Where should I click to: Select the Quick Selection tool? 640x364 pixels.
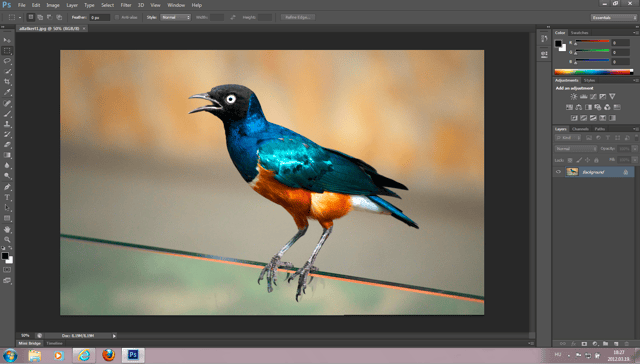(7, 71)
